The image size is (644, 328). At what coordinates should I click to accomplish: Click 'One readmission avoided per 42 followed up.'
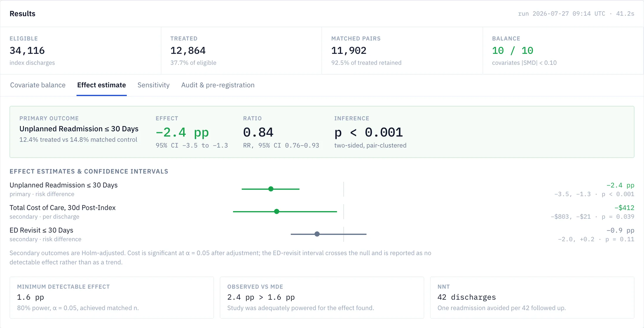click(x=501, y=308)
